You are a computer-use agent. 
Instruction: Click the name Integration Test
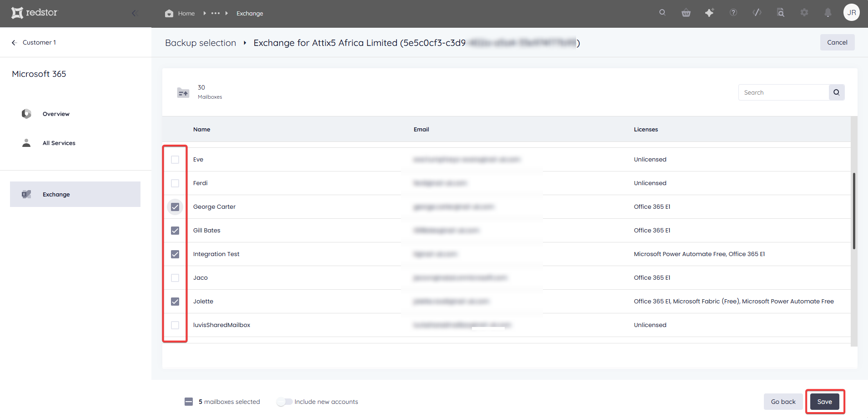[216, 254]
